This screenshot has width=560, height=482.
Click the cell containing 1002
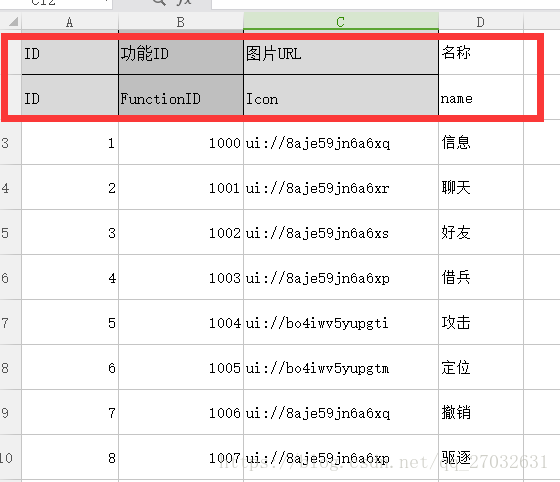tap(181, 232)
